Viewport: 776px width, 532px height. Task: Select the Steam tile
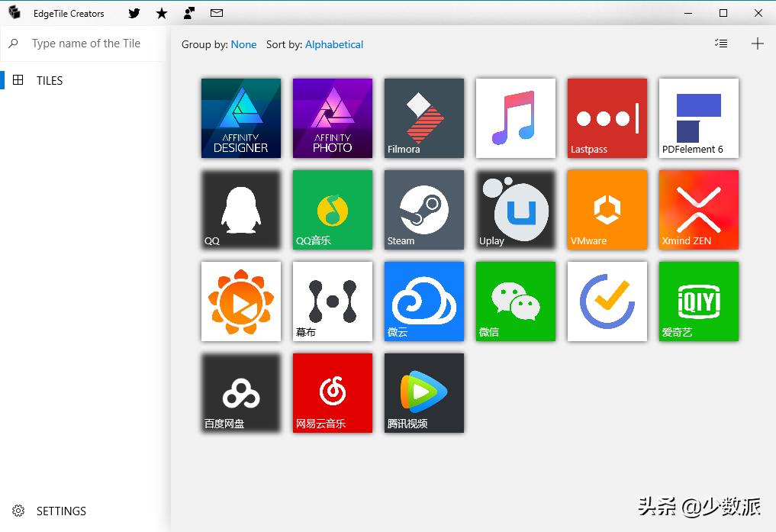[424, 210]
